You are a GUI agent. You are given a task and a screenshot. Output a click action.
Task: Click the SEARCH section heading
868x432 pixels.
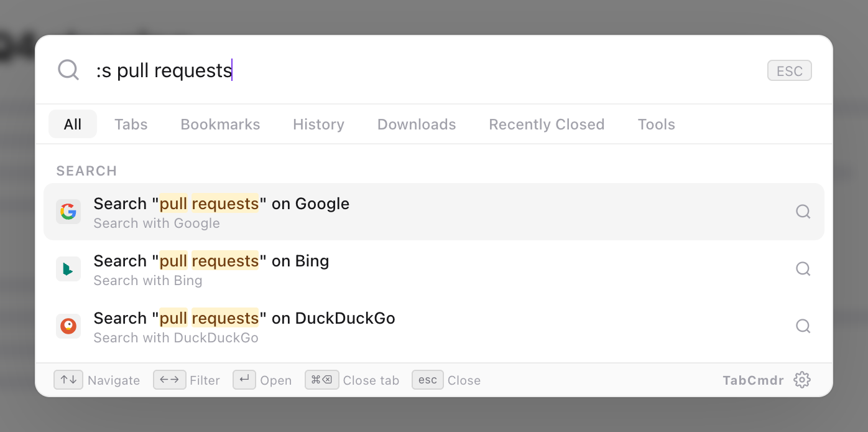coord(87,171)
